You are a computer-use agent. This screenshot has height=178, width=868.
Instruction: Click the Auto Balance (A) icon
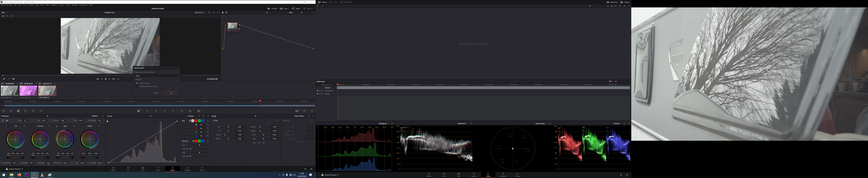pos(3,121)
